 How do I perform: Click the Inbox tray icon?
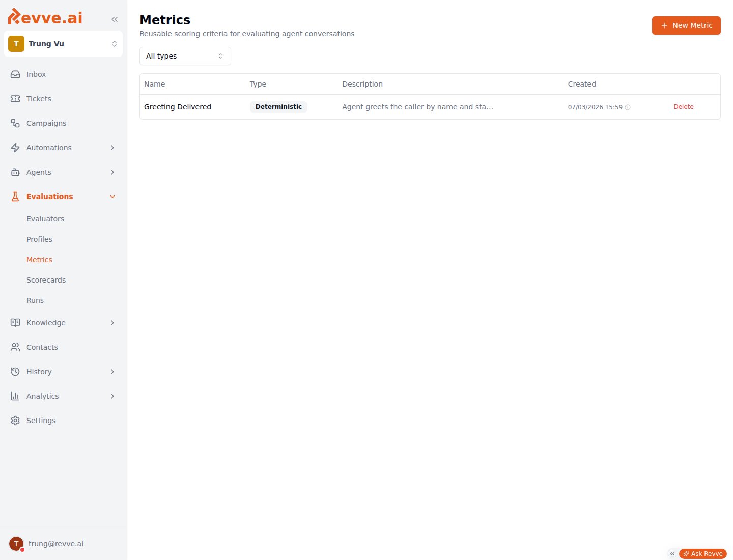pos(15,74)
